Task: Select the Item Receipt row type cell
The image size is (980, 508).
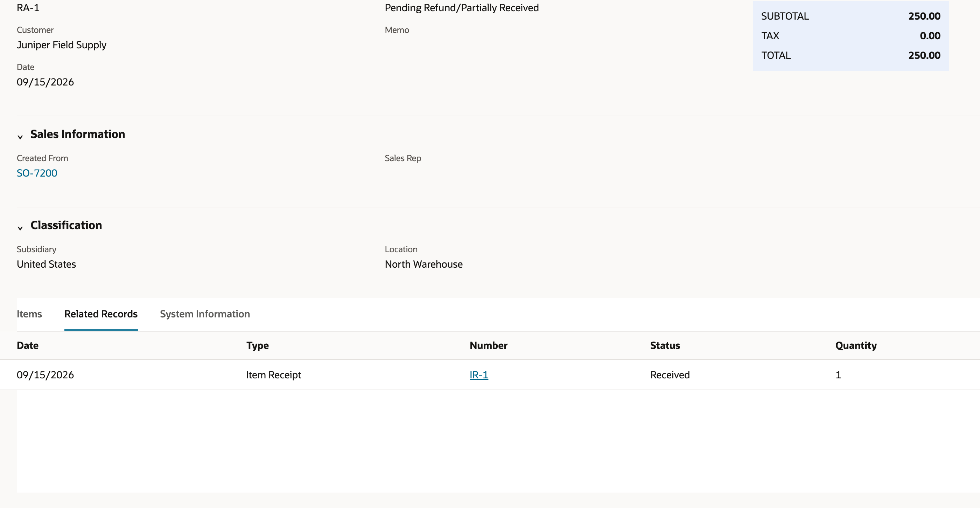Action: pyautogui.click(x=273, y=375)
